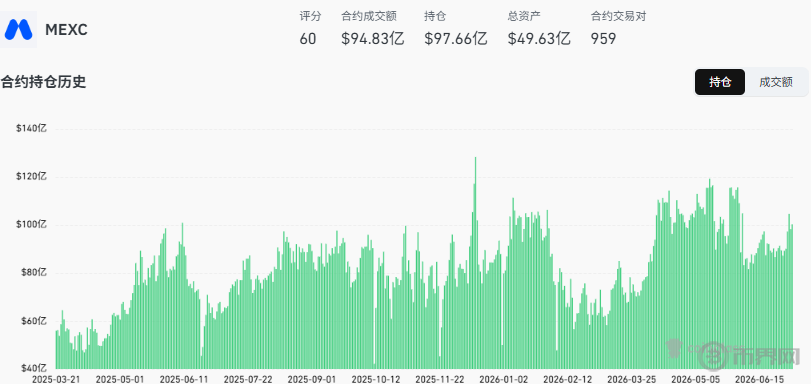This screenshot has height=384, width=811.
Task: Select the value $94.83亿
Action: pos(372,39)
